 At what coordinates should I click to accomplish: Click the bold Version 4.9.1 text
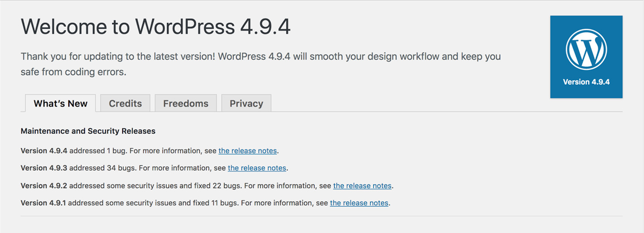tap(44, 203)
